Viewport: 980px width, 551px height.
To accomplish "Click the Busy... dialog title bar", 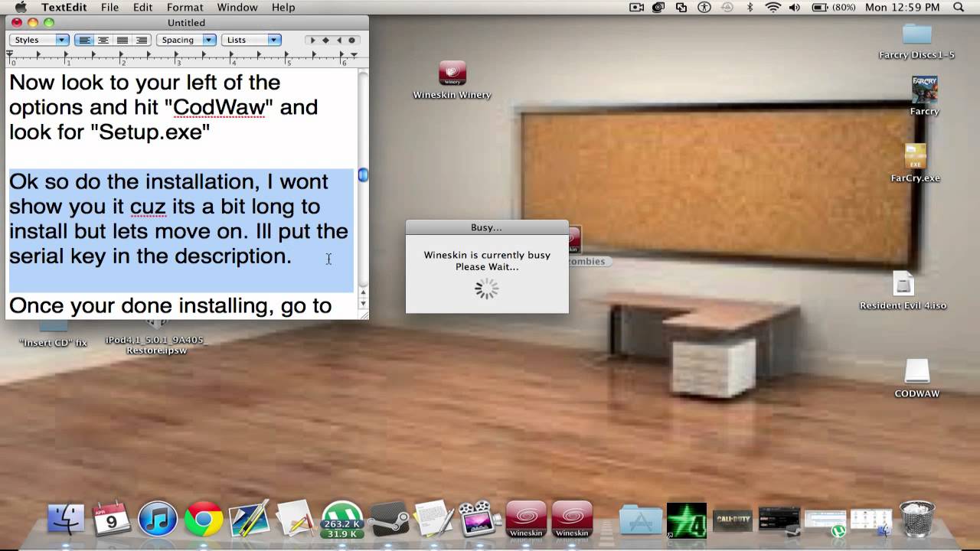I will click(487, 227).
